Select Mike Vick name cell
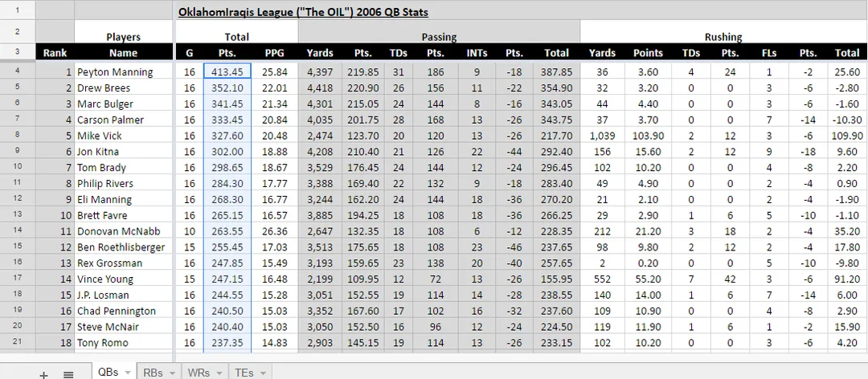The height and width of the screenshot is (379, 868). pos(124,136)
